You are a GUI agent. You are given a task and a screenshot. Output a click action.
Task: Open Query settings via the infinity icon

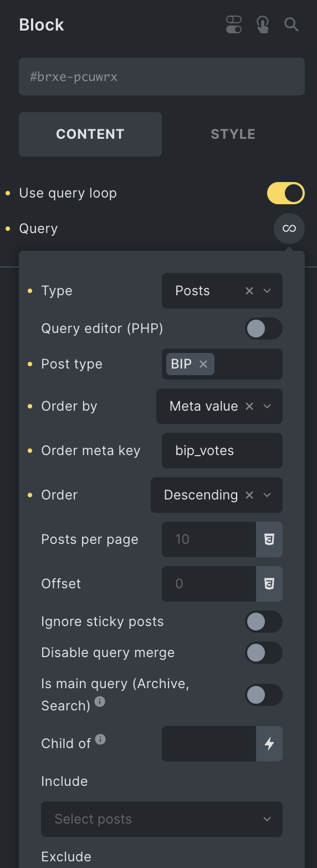(x=289, y=229)
